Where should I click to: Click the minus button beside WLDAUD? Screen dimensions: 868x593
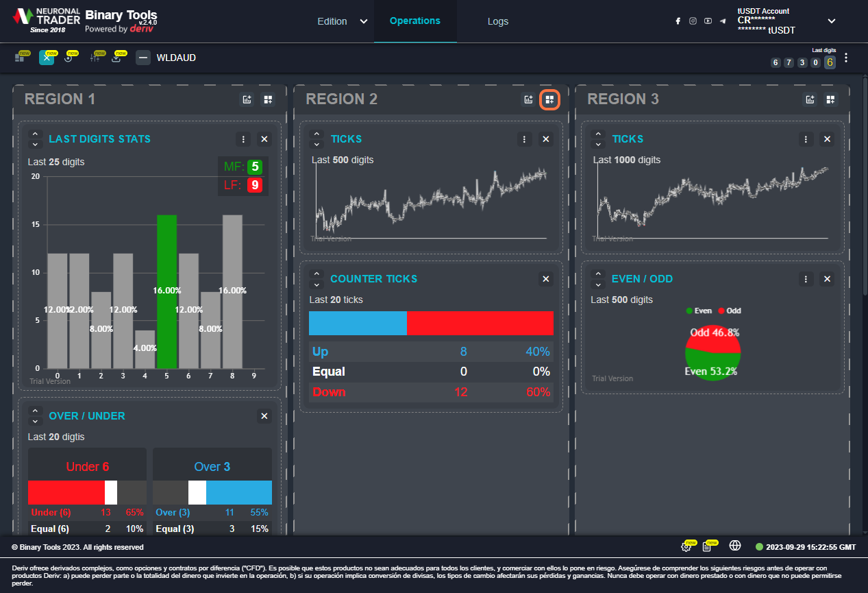coord(143,58)
